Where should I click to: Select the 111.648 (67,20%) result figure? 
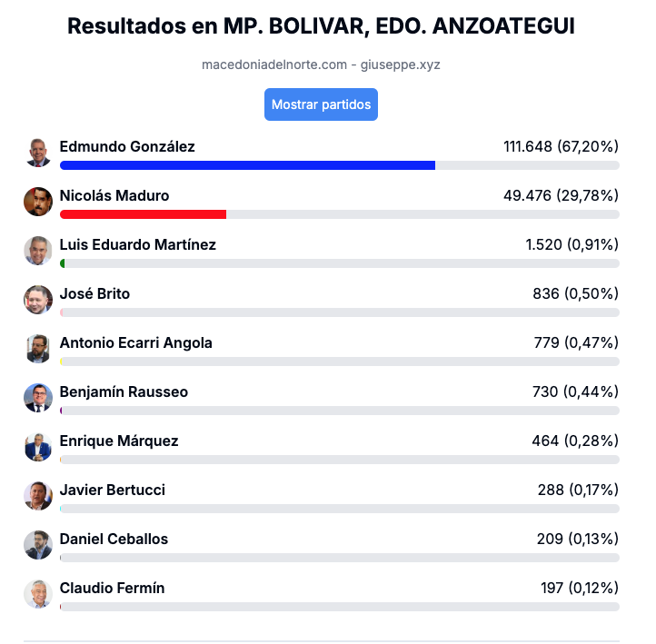(x=561, y=146)
